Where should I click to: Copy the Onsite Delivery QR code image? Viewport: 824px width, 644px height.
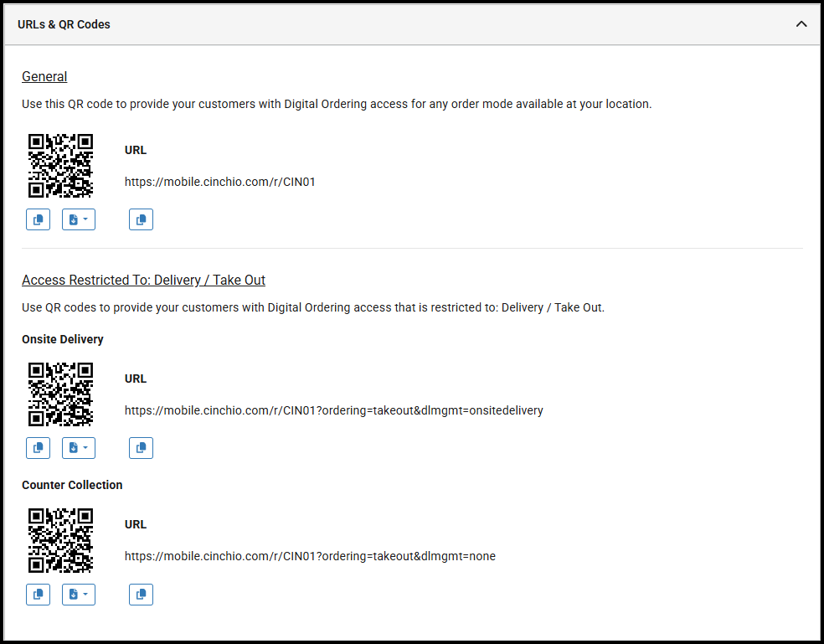coord(38,448)
